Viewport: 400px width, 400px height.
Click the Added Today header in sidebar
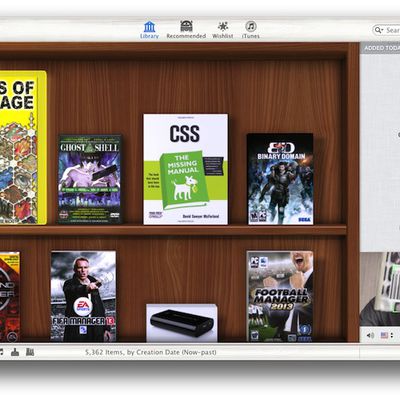[x=382, y=48]
